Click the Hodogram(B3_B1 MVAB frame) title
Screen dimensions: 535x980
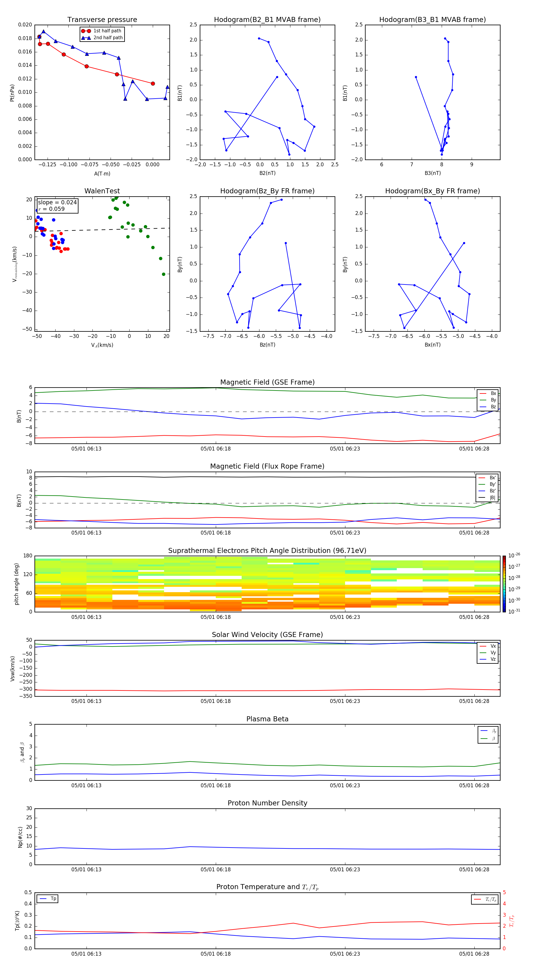pos(432,19)
